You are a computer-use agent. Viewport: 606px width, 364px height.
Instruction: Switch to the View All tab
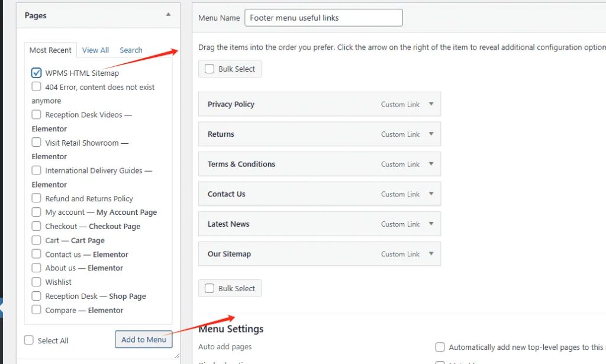[95, 50]
